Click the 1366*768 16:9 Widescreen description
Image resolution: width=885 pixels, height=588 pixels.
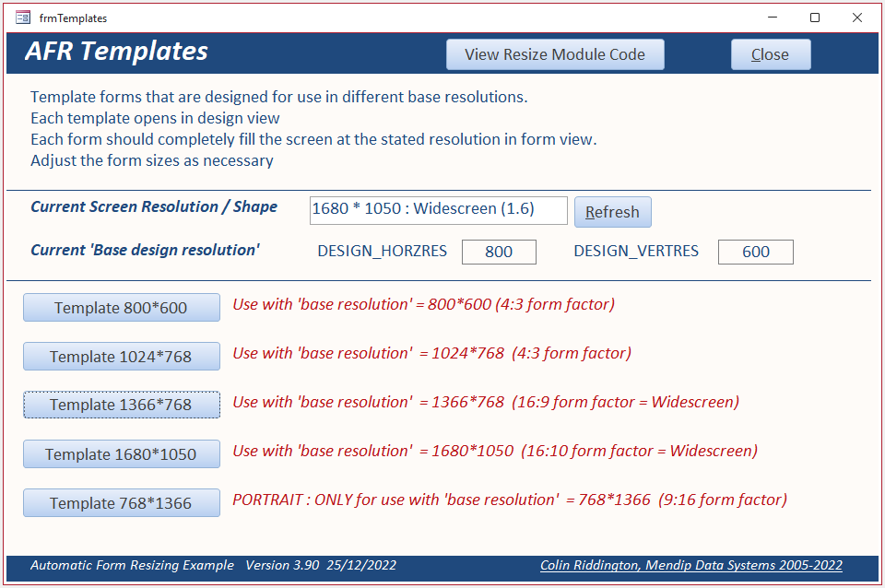[x=486, y=402]
